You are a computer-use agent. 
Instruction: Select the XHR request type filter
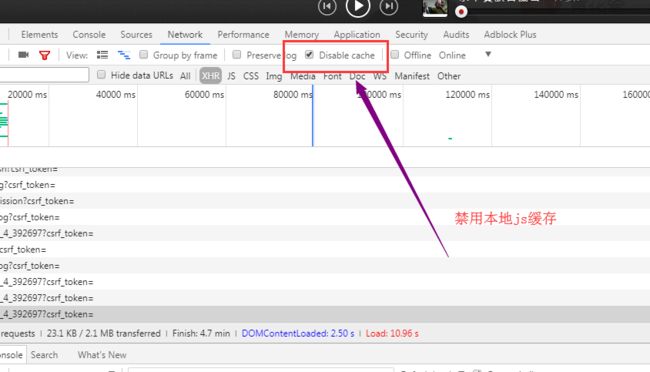tap(211, 76)
